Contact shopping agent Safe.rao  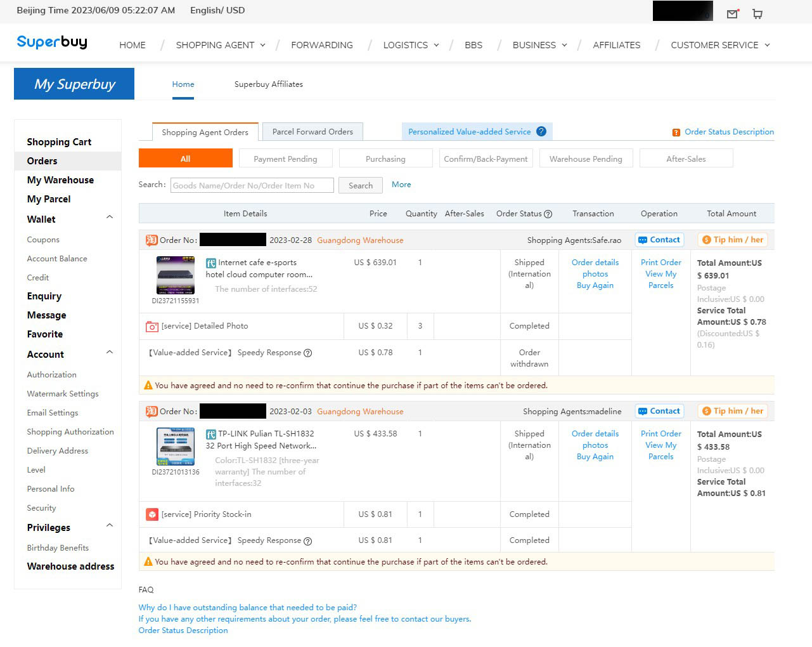[x=659, y=240]
